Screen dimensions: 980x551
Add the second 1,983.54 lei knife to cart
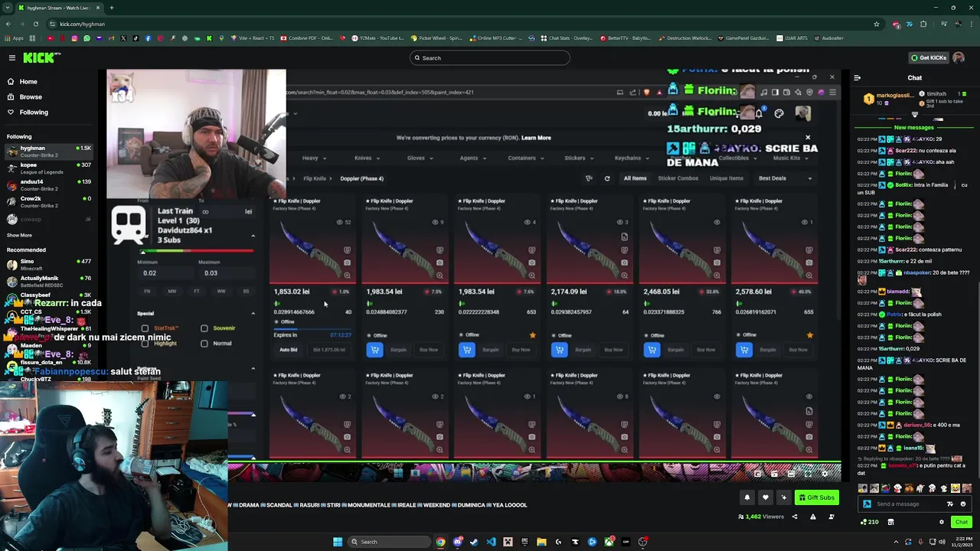tap(374, 350)
